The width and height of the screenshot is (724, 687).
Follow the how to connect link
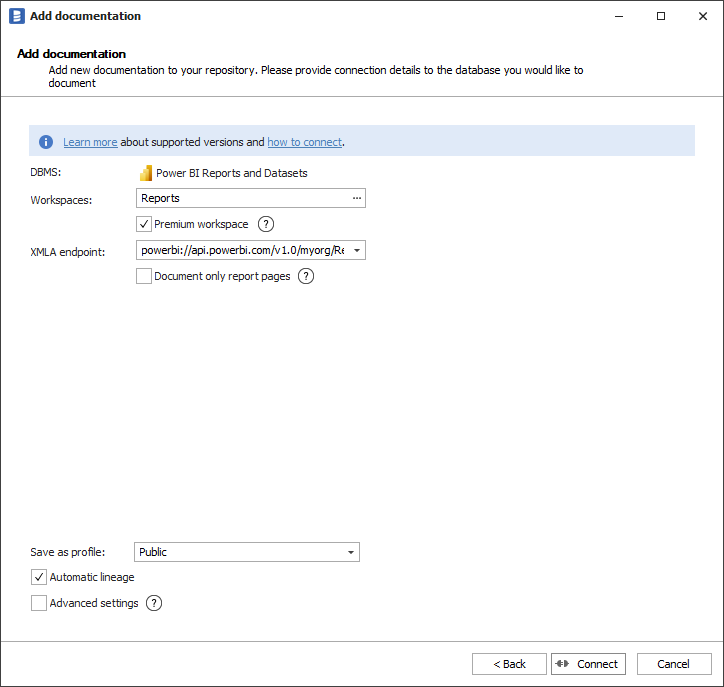click(x=304, y=142)
